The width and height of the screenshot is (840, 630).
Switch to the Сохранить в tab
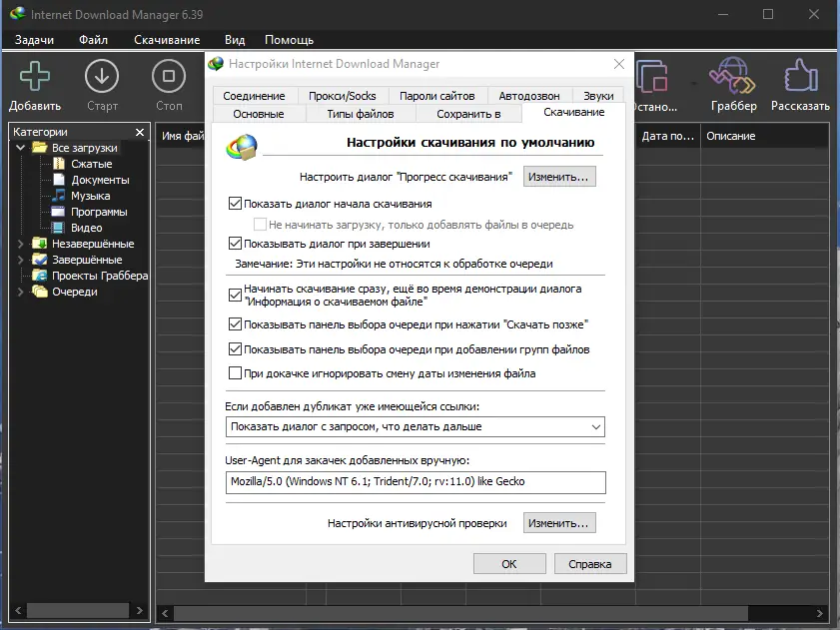(468, 114)
